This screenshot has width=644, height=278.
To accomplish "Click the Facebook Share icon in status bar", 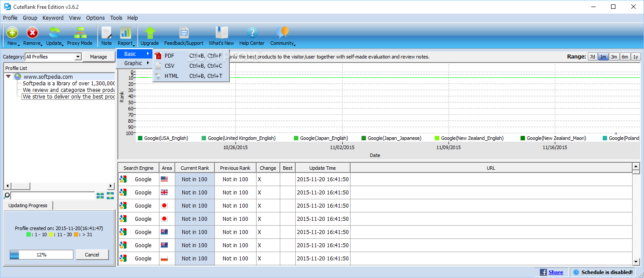I will click(x=543, y=272).
